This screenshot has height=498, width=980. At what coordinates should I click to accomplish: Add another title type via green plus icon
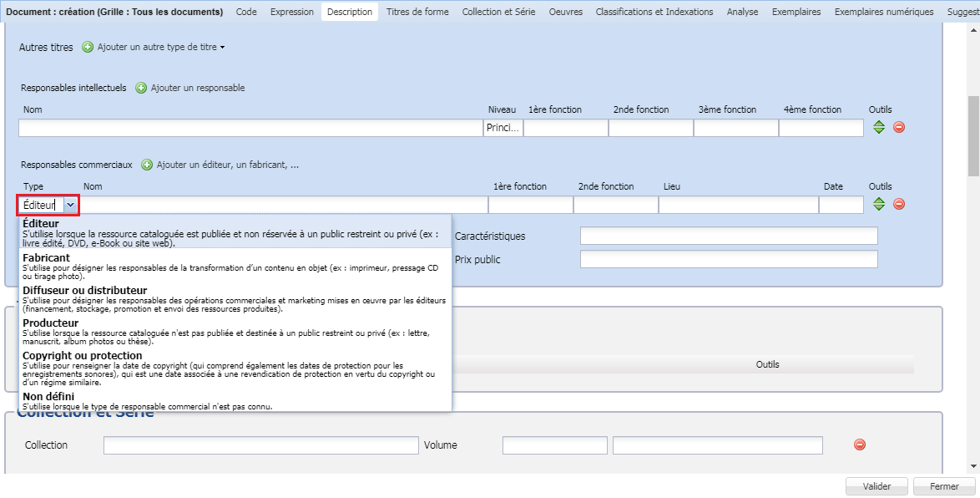pyautogui.click(x=88, y=48)
